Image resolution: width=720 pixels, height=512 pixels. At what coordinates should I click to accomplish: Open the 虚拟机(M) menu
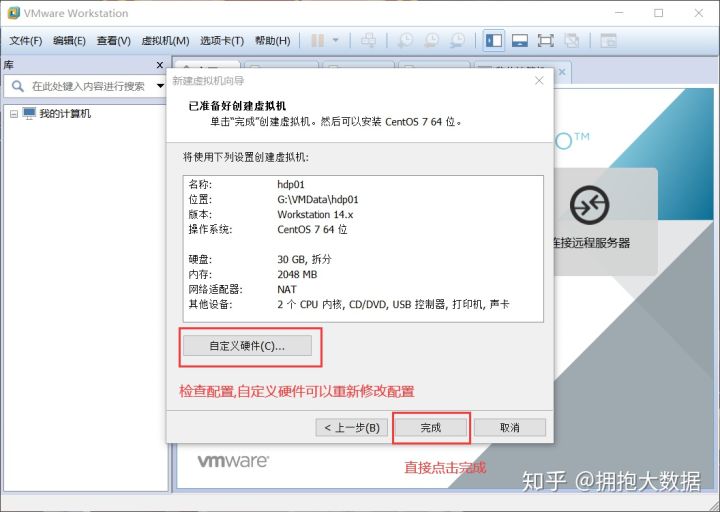point(165,41)
